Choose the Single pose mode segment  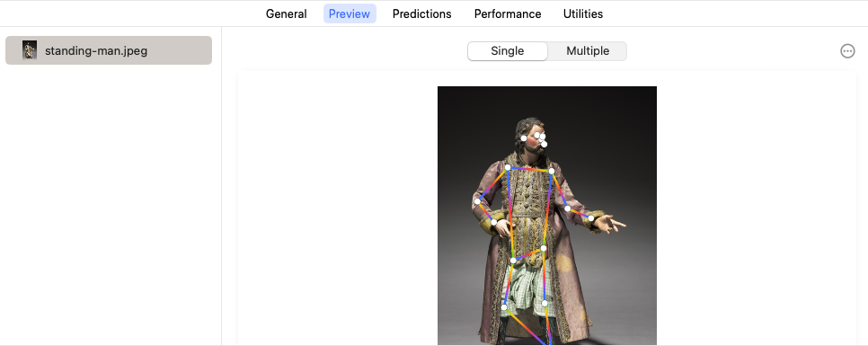(x=508, y=51)
